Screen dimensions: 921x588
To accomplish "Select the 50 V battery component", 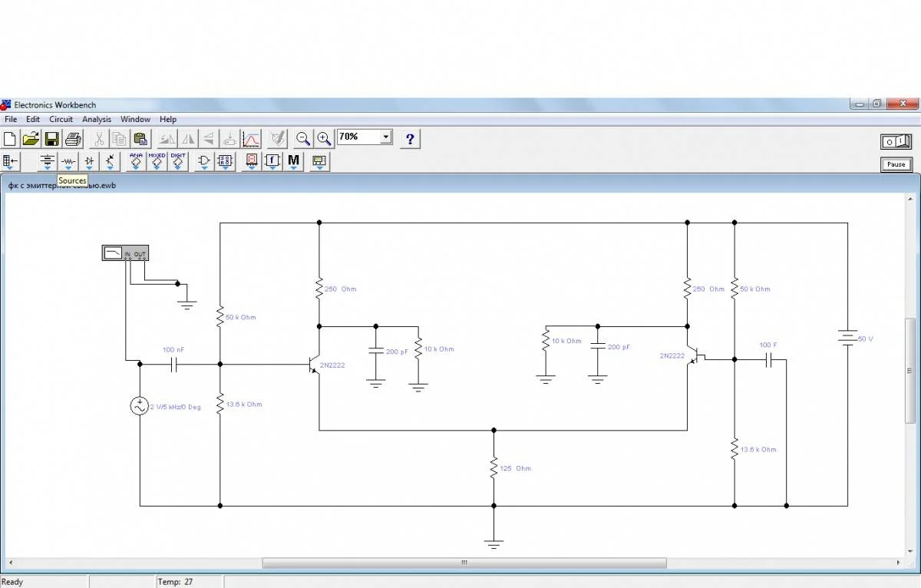I will [x=847, y=338].
